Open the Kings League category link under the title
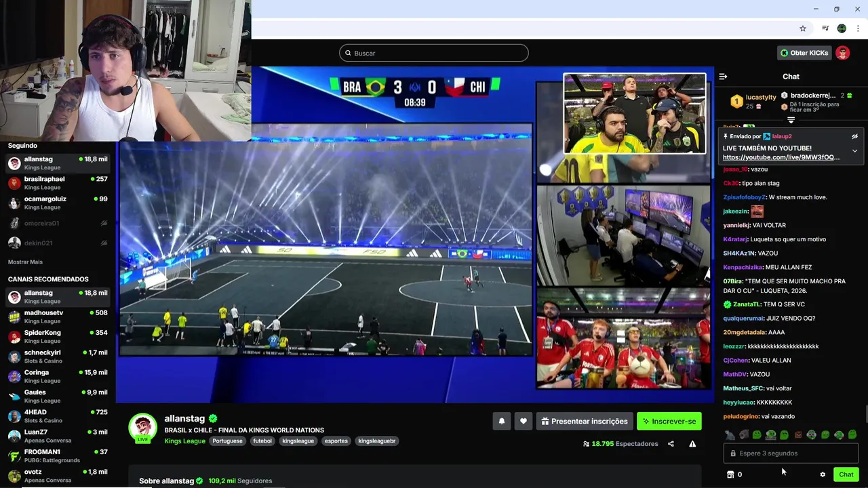 pyautogui.click(x=184, y=441)
